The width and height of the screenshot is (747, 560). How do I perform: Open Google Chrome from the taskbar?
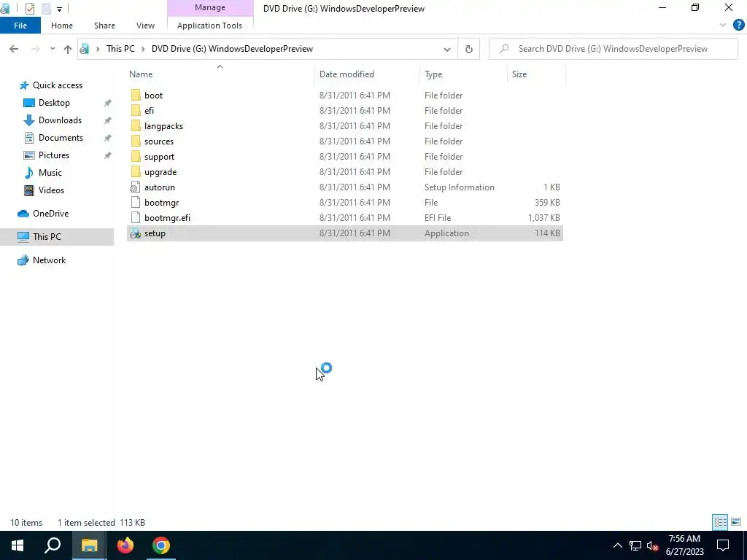pos(161,545)
